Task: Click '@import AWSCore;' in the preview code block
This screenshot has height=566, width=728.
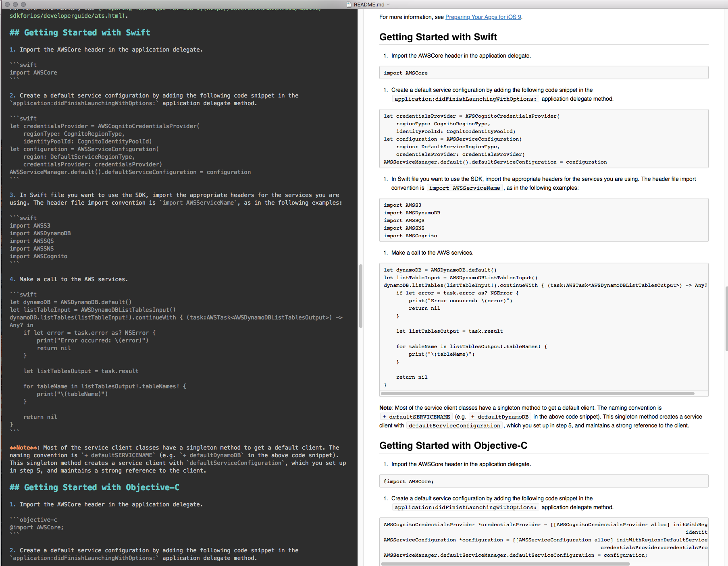Action: click(x=409, y=481)
